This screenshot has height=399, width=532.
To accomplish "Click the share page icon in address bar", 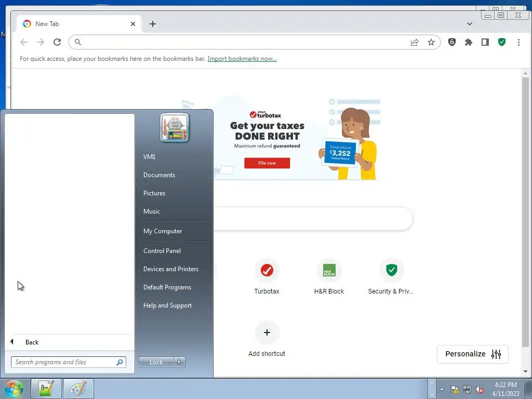I will click(x=415, y=43).
